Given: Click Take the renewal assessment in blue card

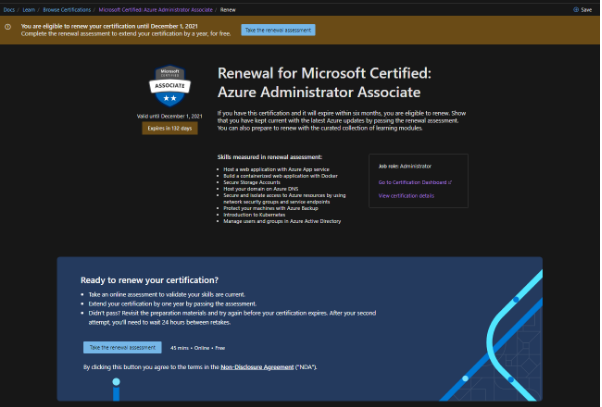Looking at the screenshot, I should tap(122, 347).
